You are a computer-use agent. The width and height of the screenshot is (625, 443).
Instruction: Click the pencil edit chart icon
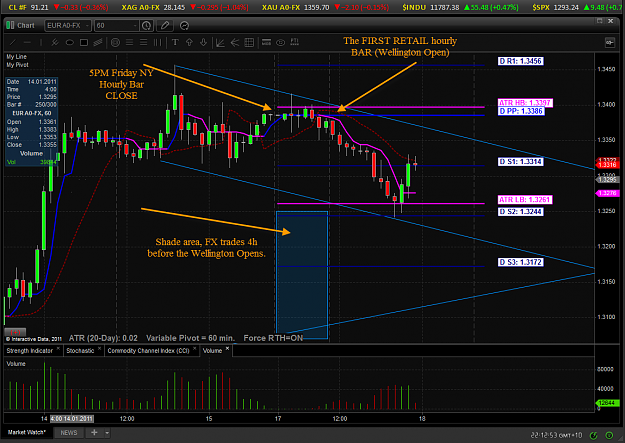[165, 26]
